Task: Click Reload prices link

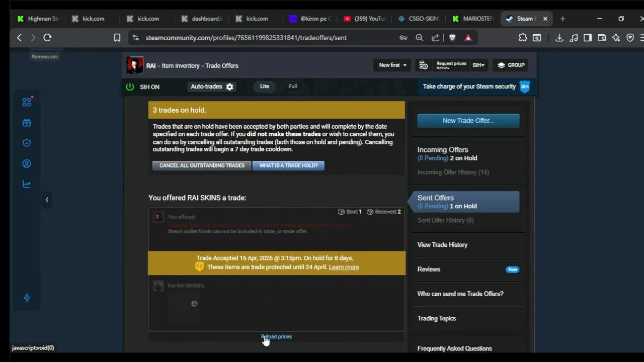Action: click(x=276, y=337)
